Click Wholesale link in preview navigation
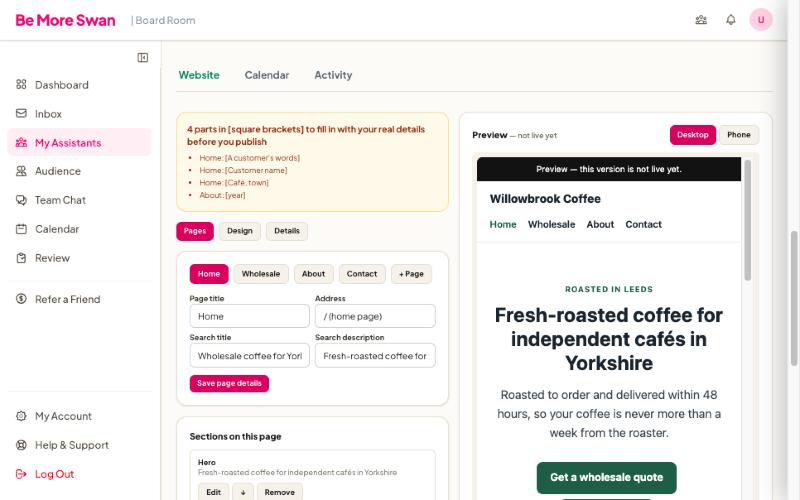The width and height of the screenshot is (800, 500). (x=552, y=224)
